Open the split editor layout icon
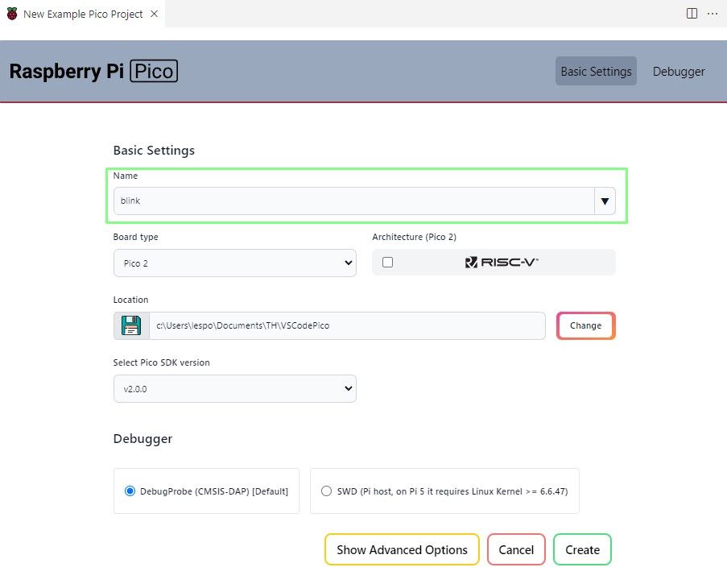The image size is (727, 588). point(691,13)
